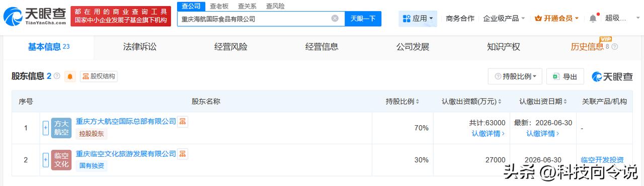Select the 查老板 search tab

[x=219, y=6]
